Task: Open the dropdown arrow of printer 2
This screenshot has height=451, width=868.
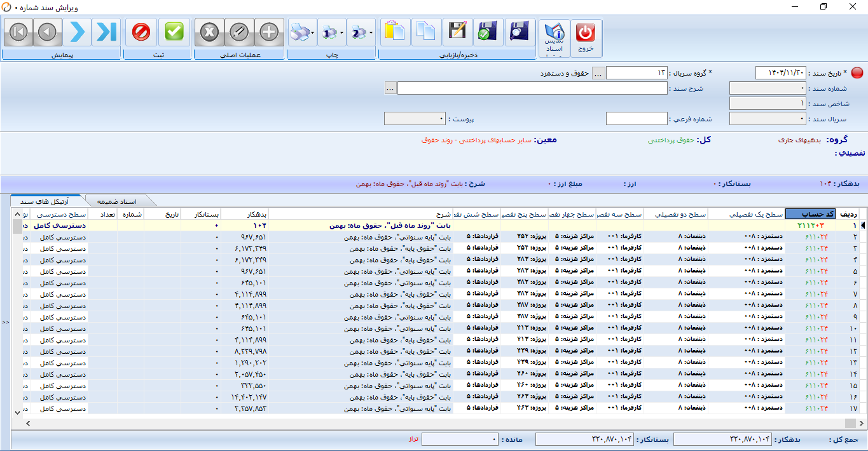Action: pyautogui.click(x=372, y=32)
